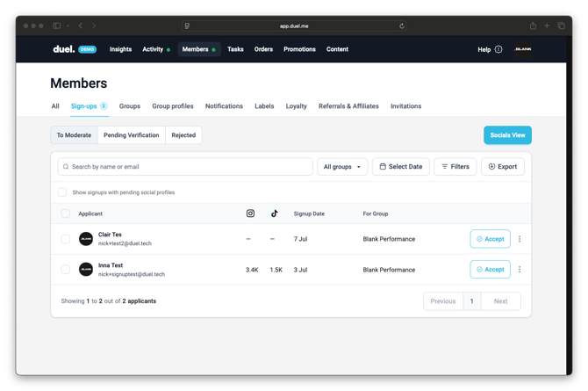Toggle the browser sidebar icon
The width and height of the screenshot is (588, 391).
(57, 25)
